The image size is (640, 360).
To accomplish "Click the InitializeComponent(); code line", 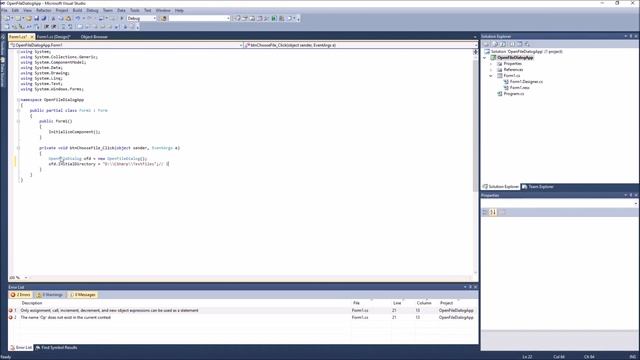I will tap(74, 132).
